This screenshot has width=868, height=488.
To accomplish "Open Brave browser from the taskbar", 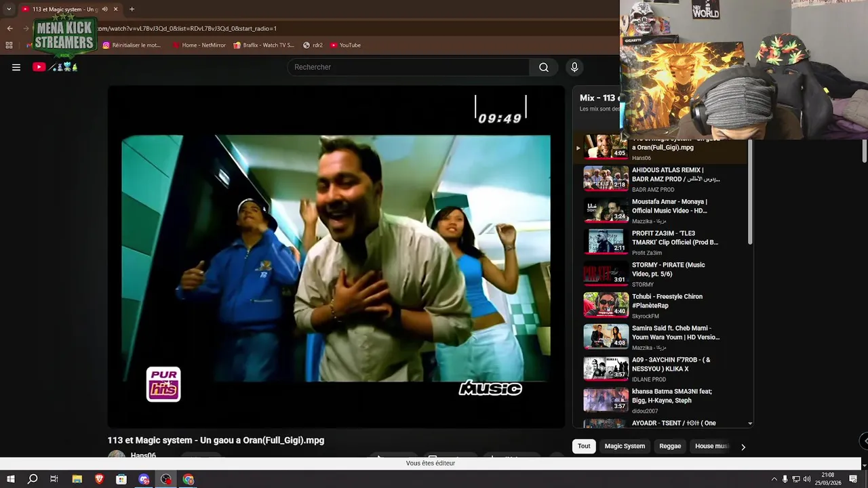I will 100,479.
